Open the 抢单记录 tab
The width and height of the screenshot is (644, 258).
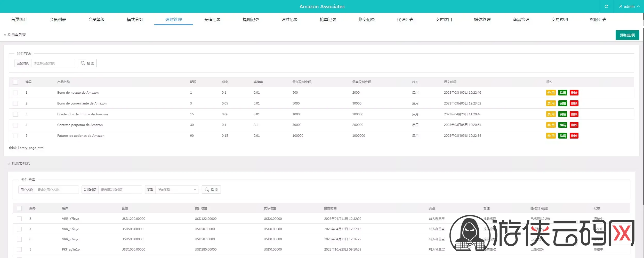[x=328, y=20]
